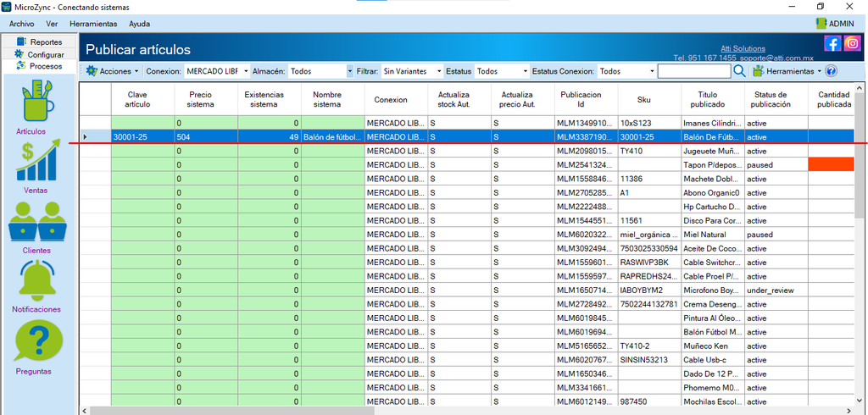Sort by Conexion column header
The height and width of the screenshot is (415, 868).
[x=396, y=100]
